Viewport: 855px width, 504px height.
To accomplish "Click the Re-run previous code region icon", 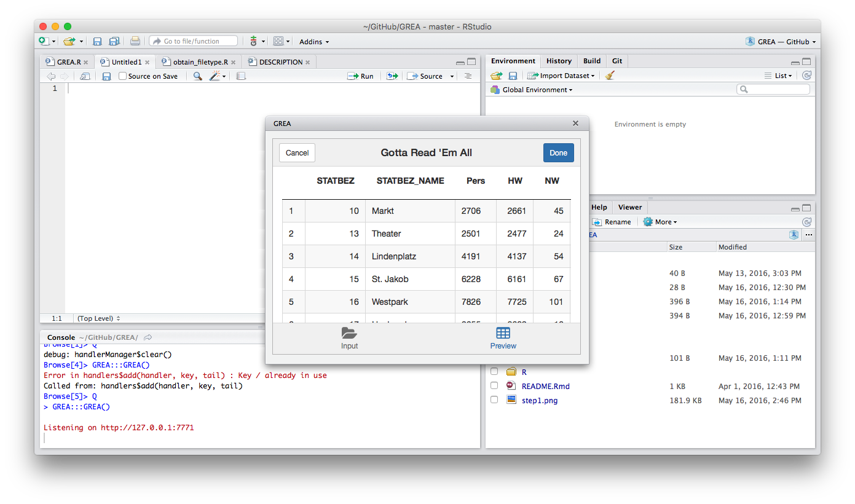I will [392, 76].
